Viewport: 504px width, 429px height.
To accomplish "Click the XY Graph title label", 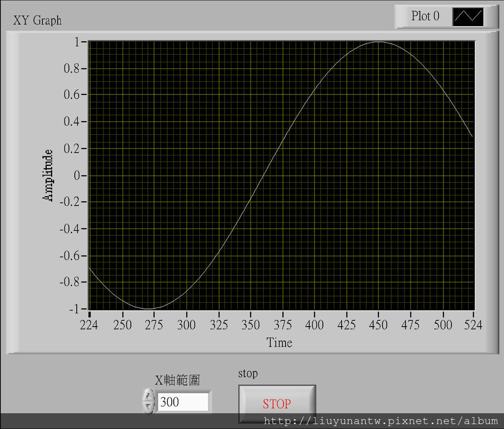I will coord(37,20).
